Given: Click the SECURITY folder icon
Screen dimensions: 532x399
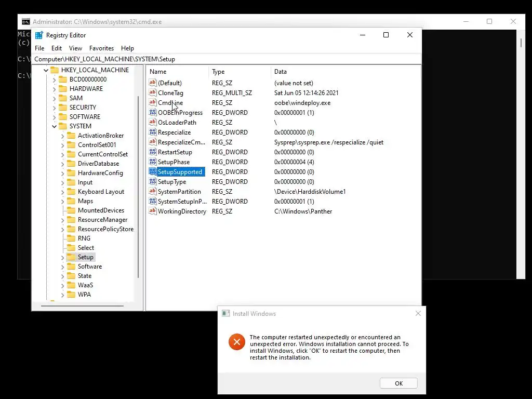Looking at the screenshot, I should click(63, 107).
